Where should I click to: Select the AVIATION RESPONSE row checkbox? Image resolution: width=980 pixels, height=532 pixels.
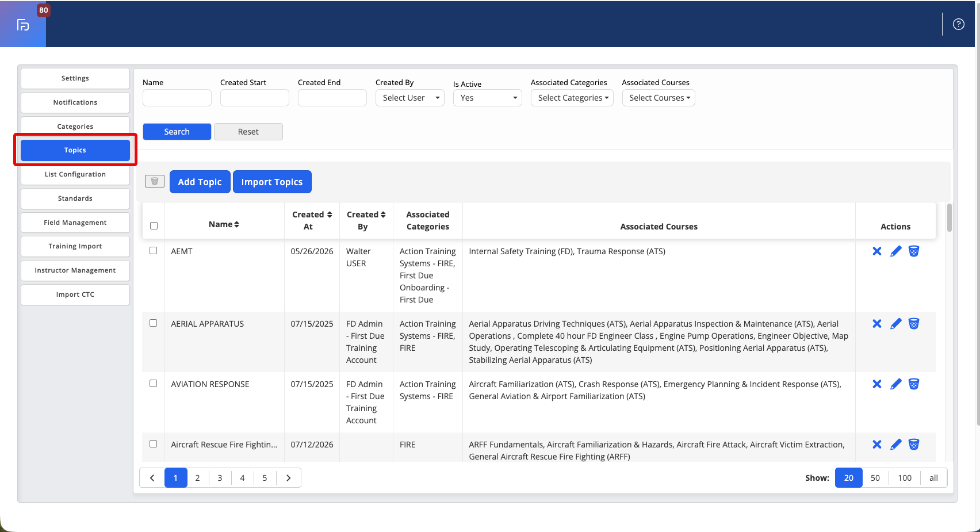tap(154, 384)
